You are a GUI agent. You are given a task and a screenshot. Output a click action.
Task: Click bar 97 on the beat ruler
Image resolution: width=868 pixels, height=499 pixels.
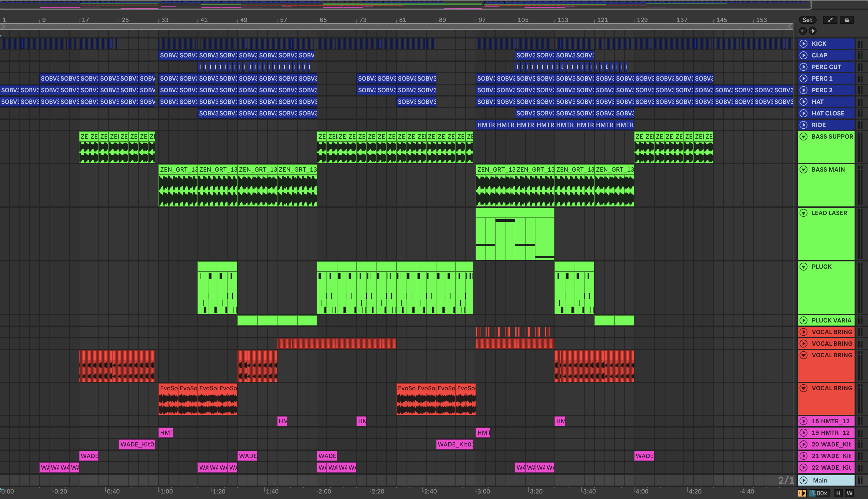(x=482, y=20)
